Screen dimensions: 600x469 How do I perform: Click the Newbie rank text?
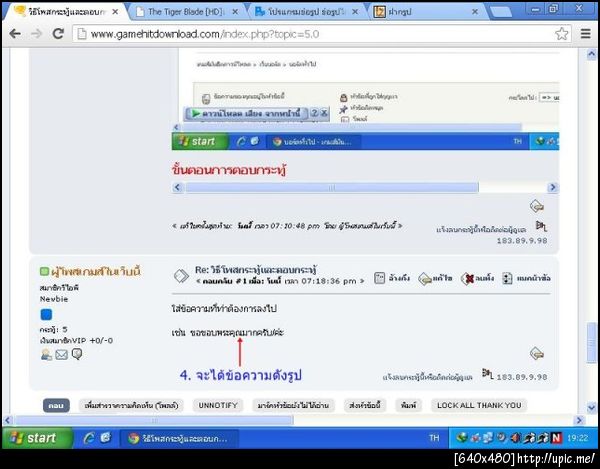click(54, 299)
